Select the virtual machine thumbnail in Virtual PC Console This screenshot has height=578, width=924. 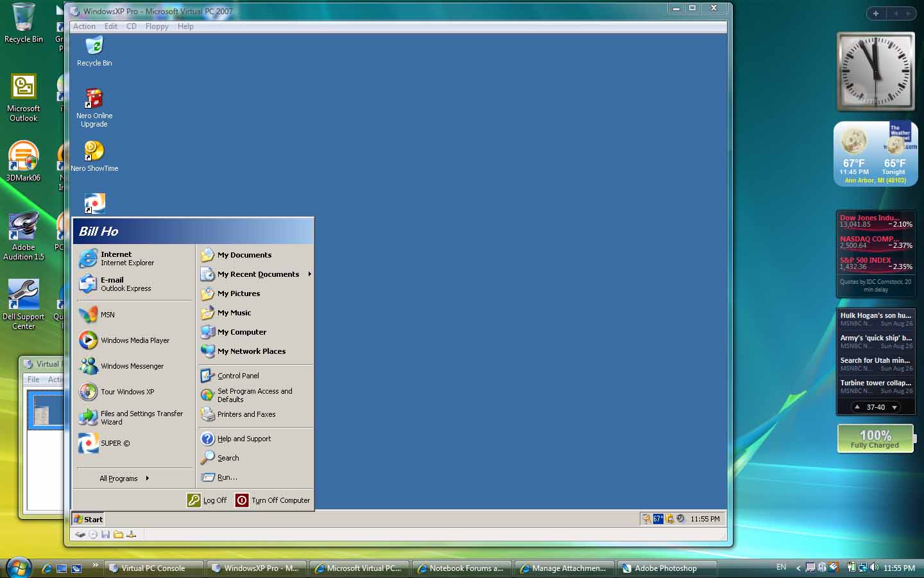tap(46, 410)
